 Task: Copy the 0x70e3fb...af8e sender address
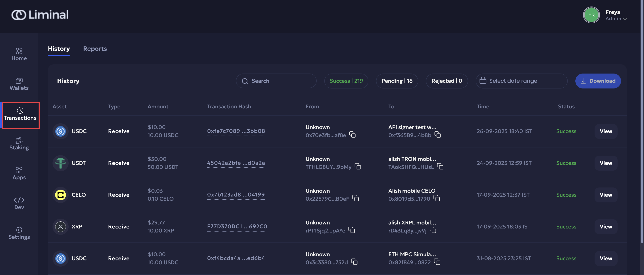(x=352, y=135)
